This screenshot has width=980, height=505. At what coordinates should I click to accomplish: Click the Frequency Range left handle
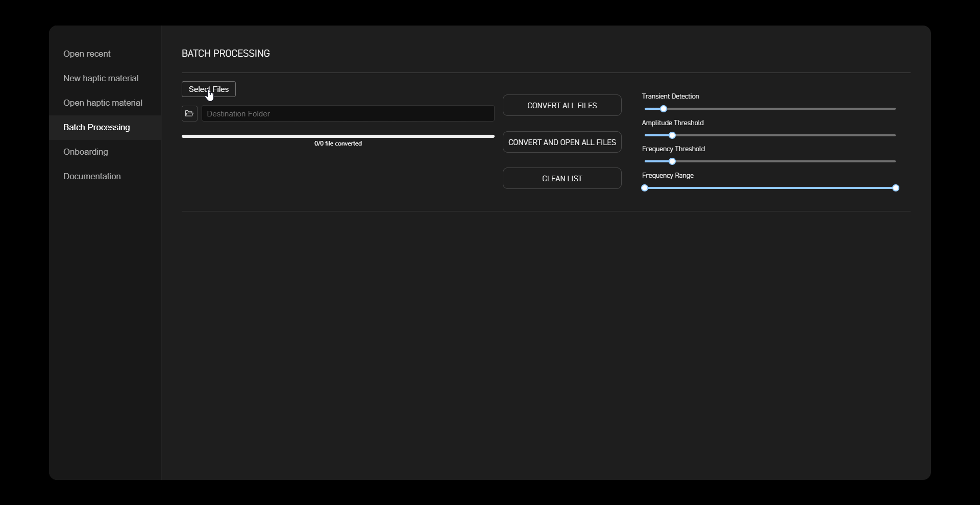(645, 188)
